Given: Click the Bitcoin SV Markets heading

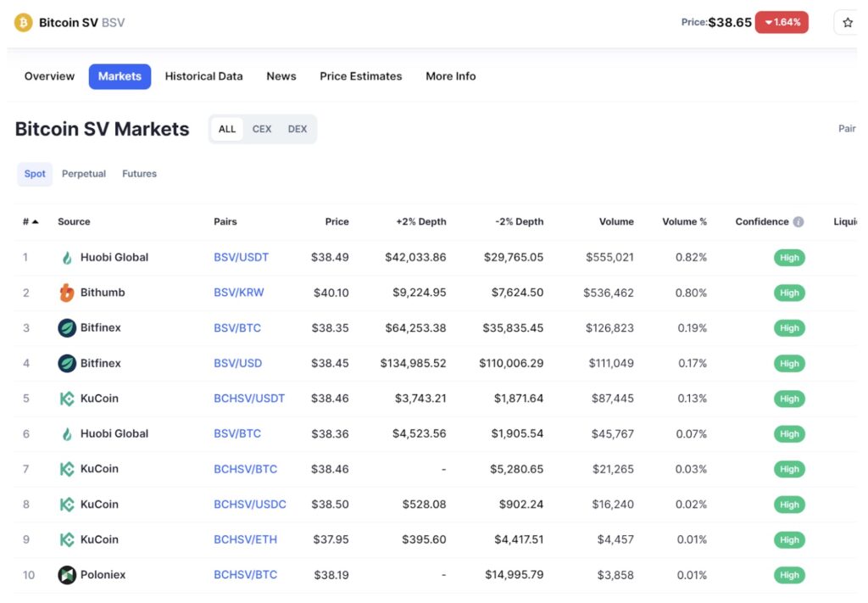Looking at the screenshot, I should (102, 129).
